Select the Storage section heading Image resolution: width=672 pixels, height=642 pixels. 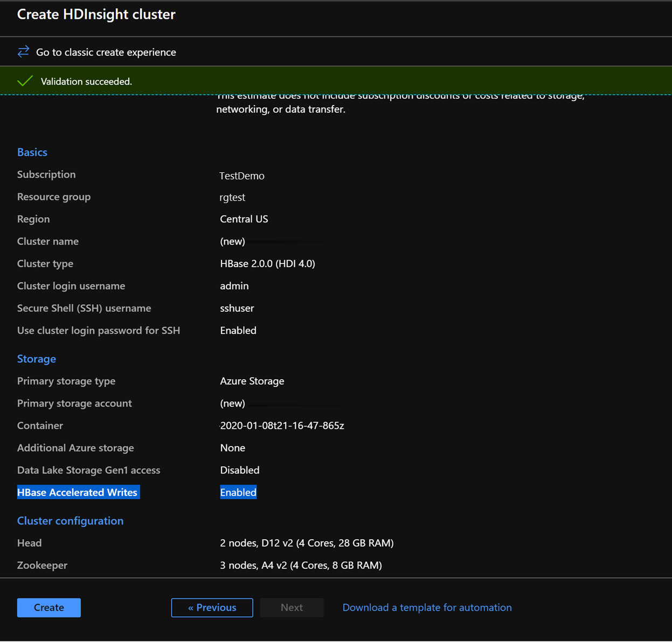(x=36, y=359)
